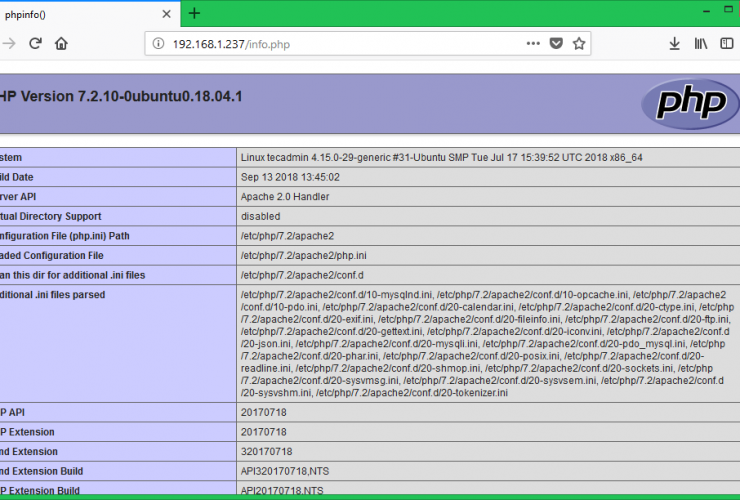Close the phpinfo() tab
Image resolution: width=740 pixels, height=500 pixels.
[x=167, y=14]
